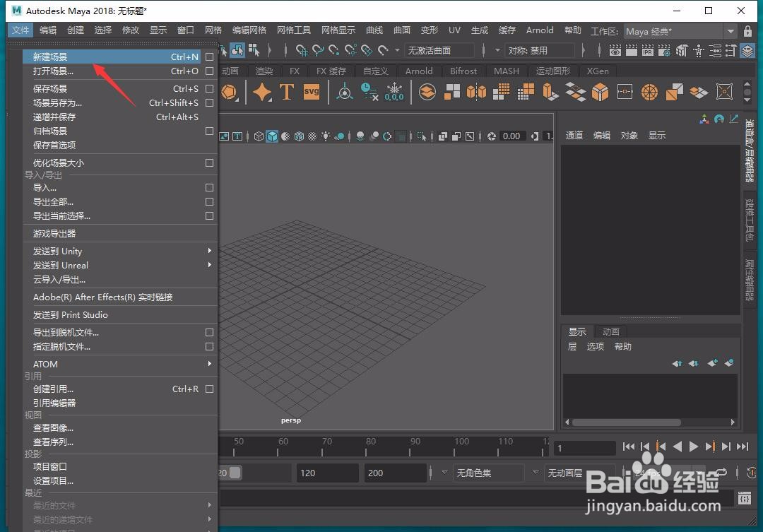Image resolution: width=763 pixels, height=532 pixels.
Task: Click the layer editor stack icon
Action: click(747, 50)
